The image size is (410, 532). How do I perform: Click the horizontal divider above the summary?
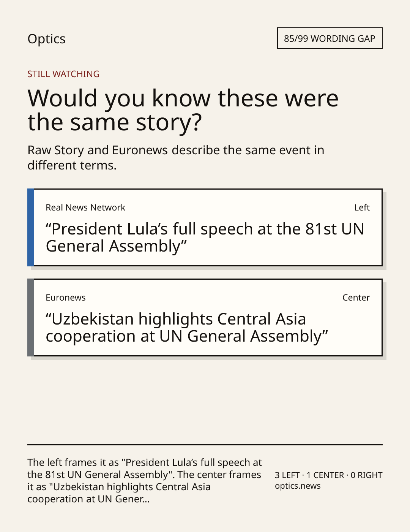pyautogui.click(x=205, y=445)
